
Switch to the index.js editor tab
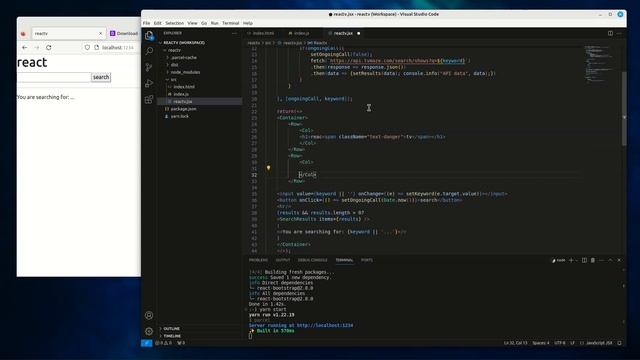pyautogui.click(x=302, y=33)
